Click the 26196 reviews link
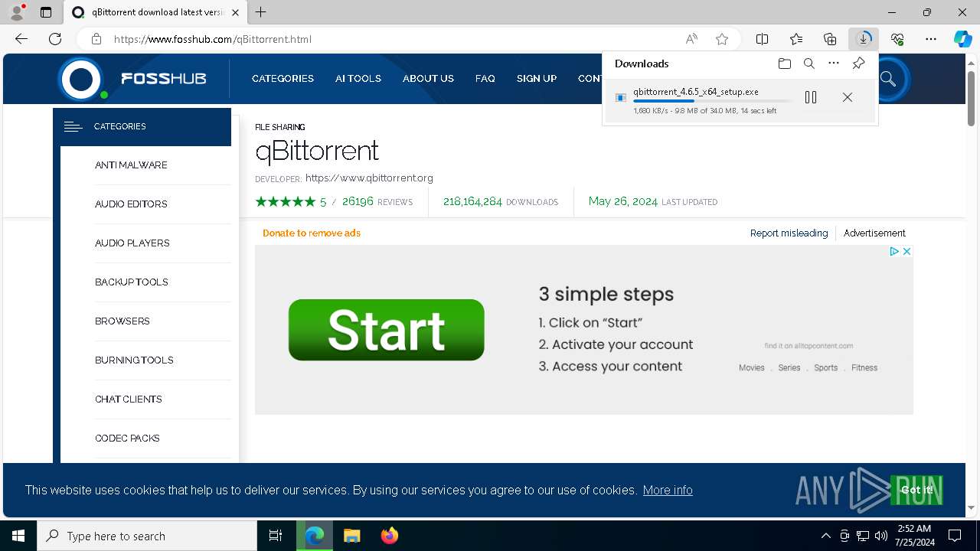 point(377,202)
